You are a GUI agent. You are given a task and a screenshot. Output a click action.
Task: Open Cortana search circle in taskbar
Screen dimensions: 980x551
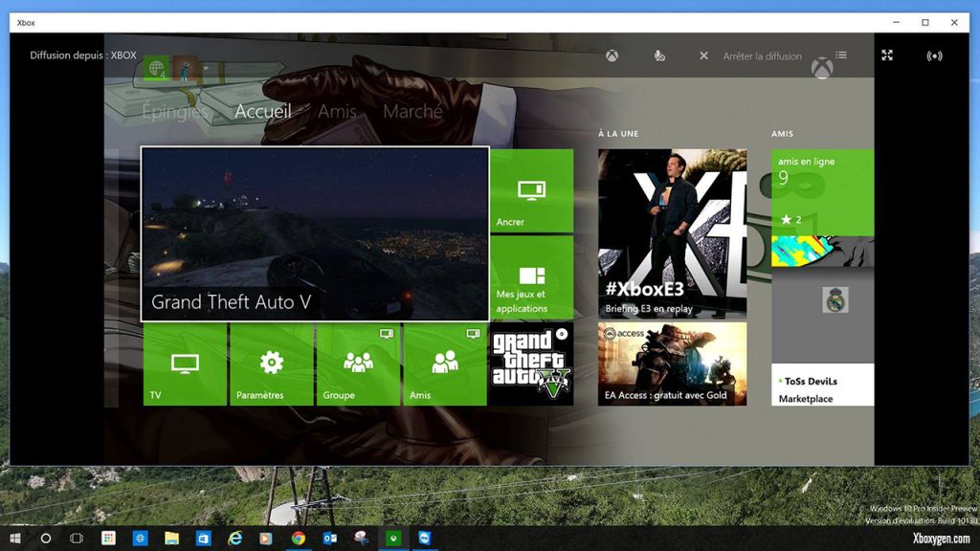tap(46, 538)
